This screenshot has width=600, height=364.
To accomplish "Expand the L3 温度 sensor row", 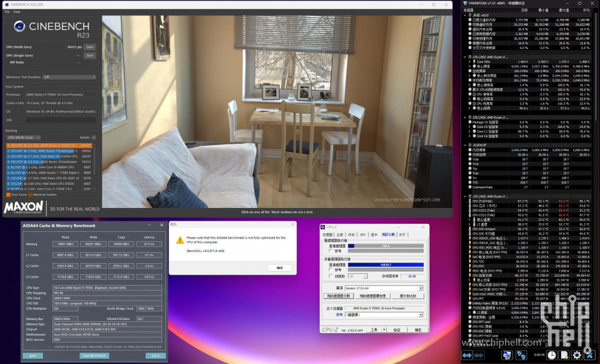I will 470,225.
